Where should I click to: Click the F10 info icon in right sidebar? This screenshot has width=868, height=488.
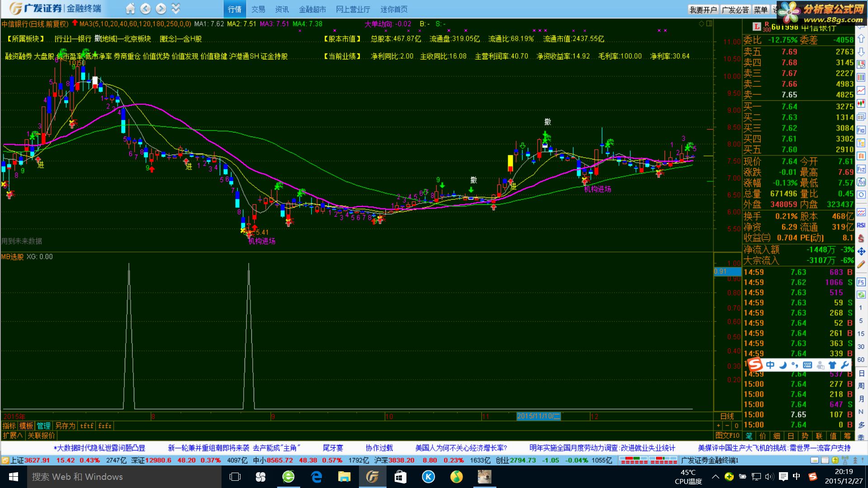pyautogui.click(x=861, y=130)
